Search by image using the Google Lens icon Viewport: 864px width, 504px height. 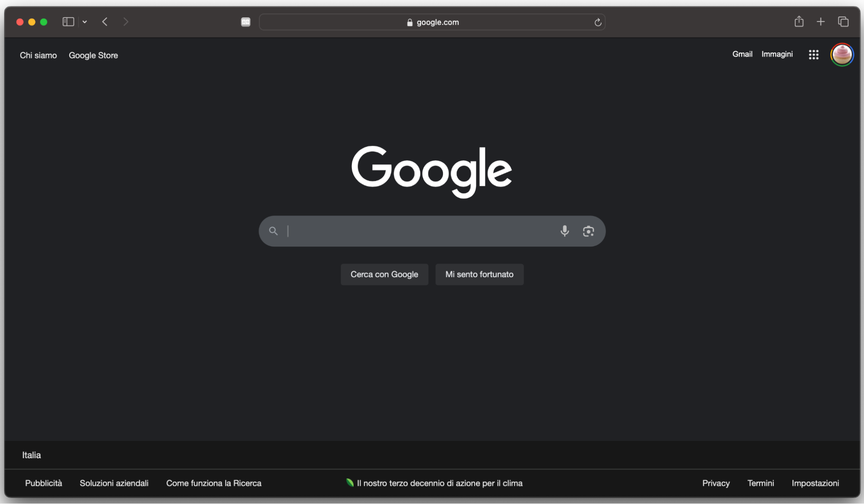[588, 231]
